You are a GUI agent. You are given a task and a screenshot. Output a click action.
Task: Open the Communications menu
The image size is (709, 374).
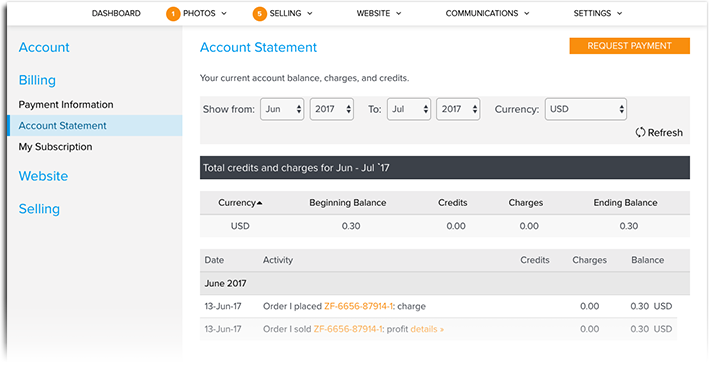[x=482, y=13]
